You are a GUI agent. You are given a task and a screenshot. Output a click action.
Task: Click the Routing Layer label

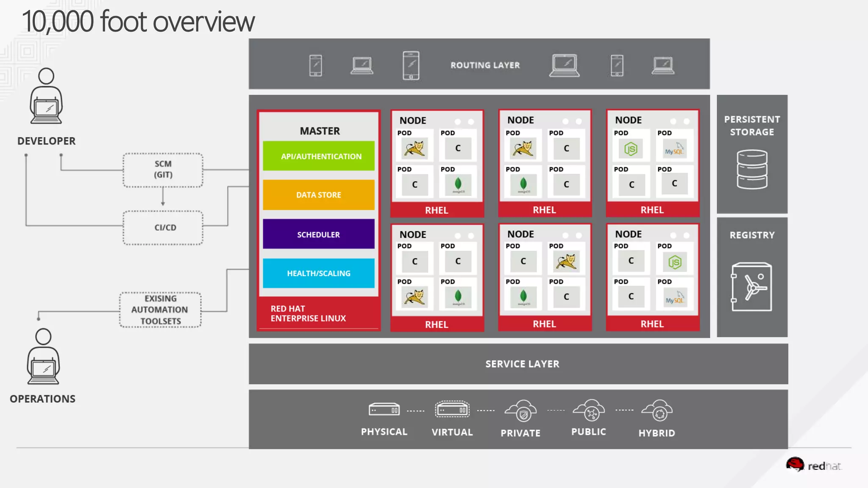[x=485, y=65]
